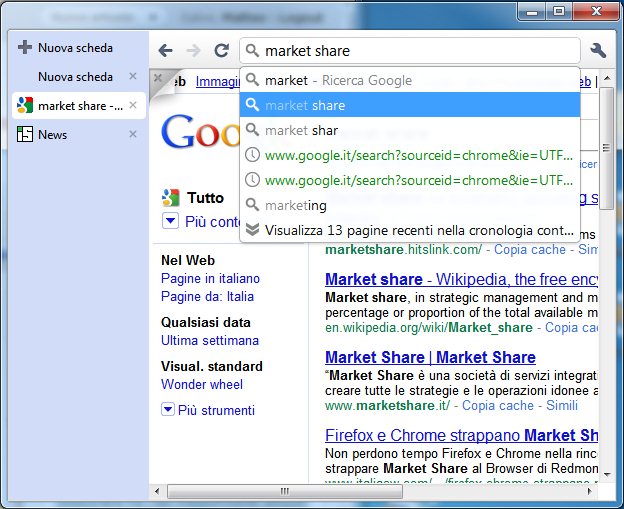The width and height of the screenshot is (624, 509).
Task: Open 'Market Share | Market Share' result
Action: pos(430,357)
